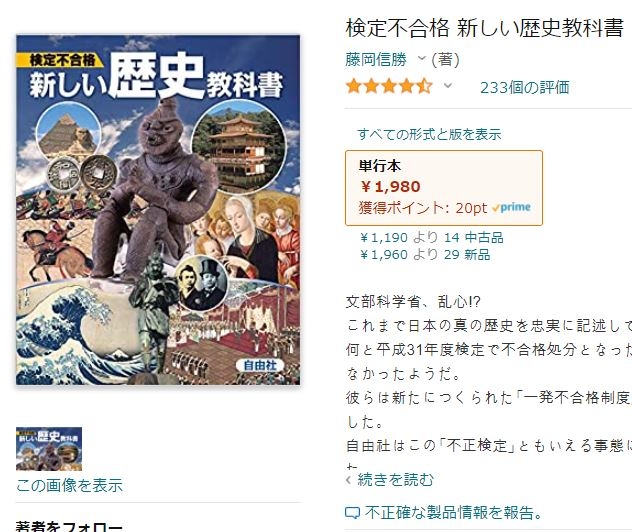Open the 233個の評価 reviews link

524,87
